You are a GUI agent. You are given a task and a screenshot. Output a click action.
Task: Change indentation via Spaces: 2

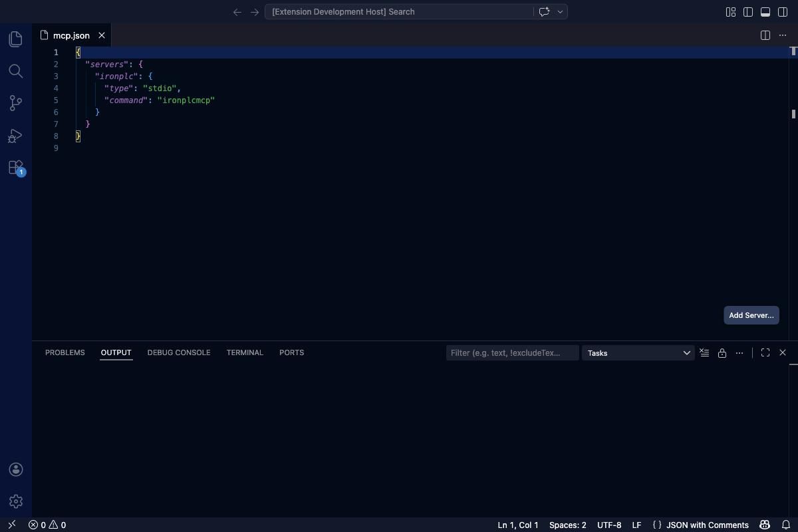[568, 525]
